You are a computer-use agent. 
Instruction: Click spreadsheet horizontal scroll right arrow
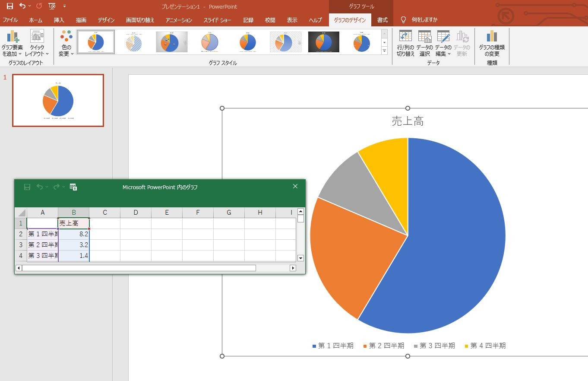click(x=293, y=268)
